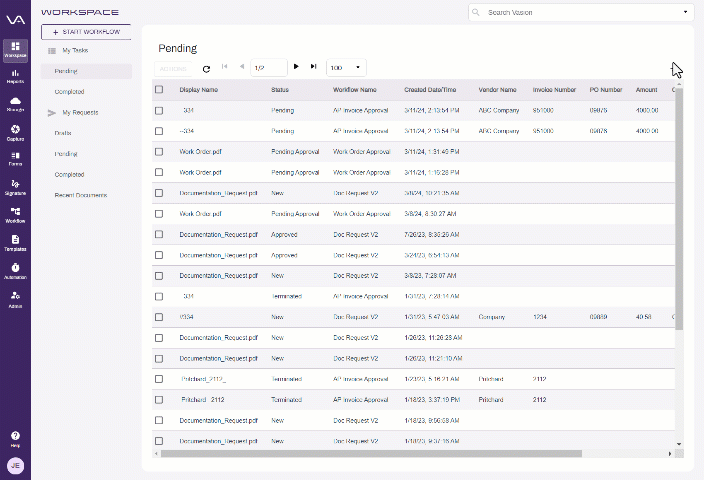Open Drafts under My Requests
The image size is (704, 480).
point(63,133)
